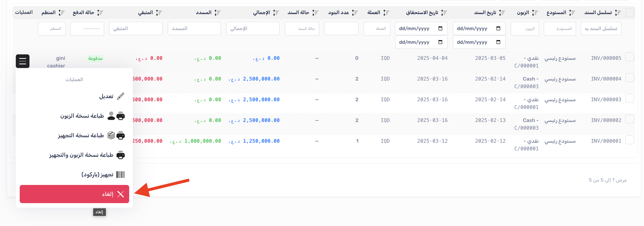Open first تاريخ السند date picker
The height and width of the screenshot is (226, 644).
498,28
